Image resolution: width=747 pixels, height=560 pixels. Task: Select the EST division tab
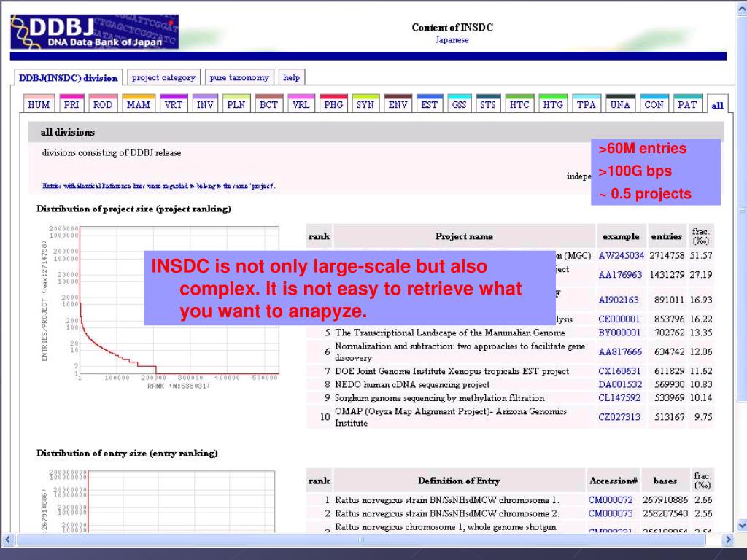429,104
